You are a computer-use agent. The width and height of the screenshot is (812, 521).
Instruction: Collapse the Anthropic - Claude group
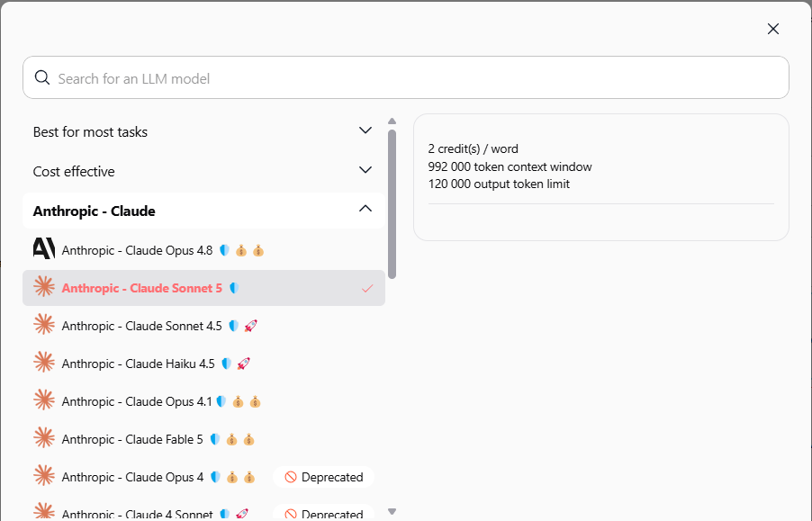(365, 209)
